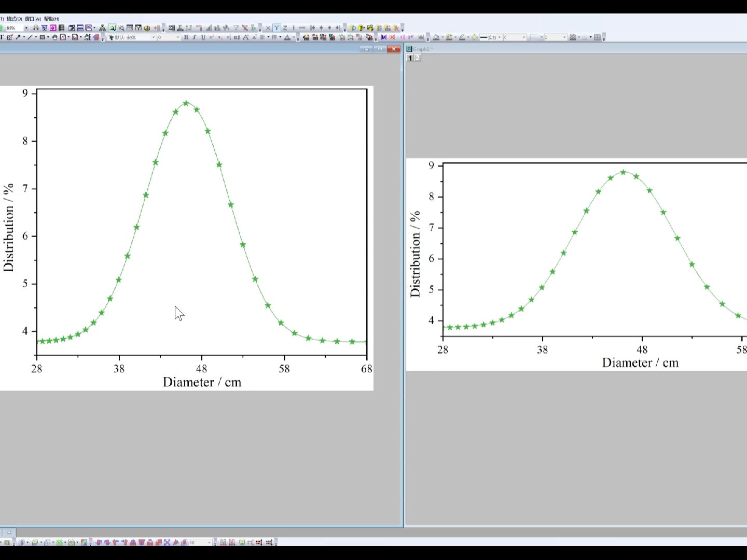The width and height of the screenshot is (747, 560).
Task: Open the font size dropdown
Action: tap(178, 37)
